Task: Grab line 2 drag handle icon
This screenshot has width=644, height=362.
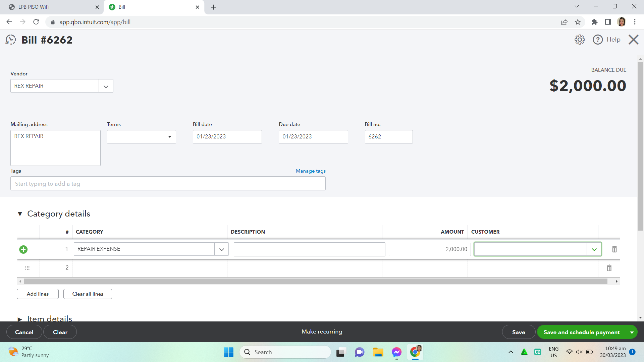Action: pos(28,268)
